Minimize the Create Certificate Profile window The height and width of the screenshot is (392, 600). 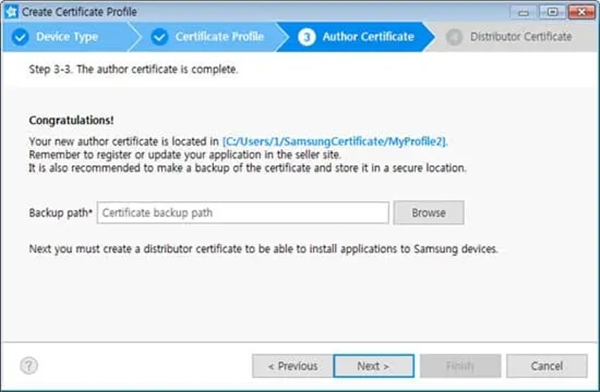click(523, 12)
